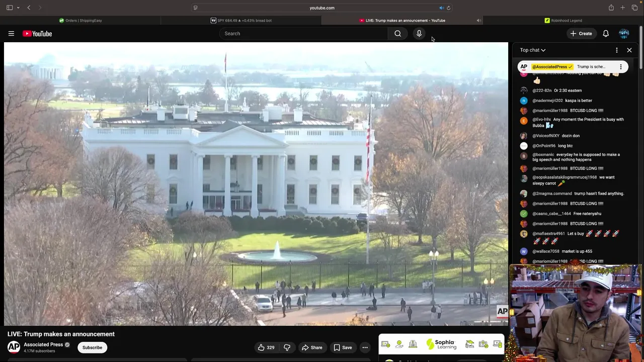
Task: Mute the YouTube tab speaker icon
Action: pos(478,21)
